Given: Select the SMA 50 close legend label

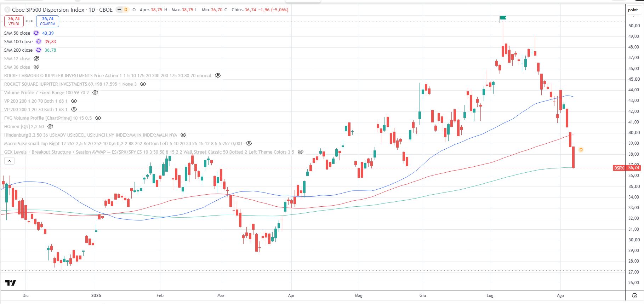Looking at the screenshot, I should pyautogui.click(x=17, y=33).
